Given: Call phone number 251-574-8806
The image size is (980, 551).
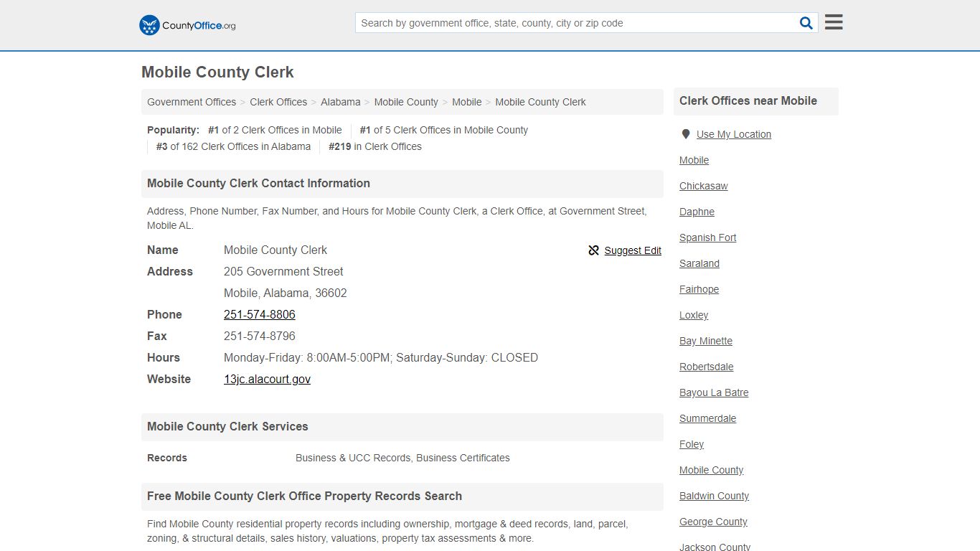Looking at the screenshot, I should 260,314.
